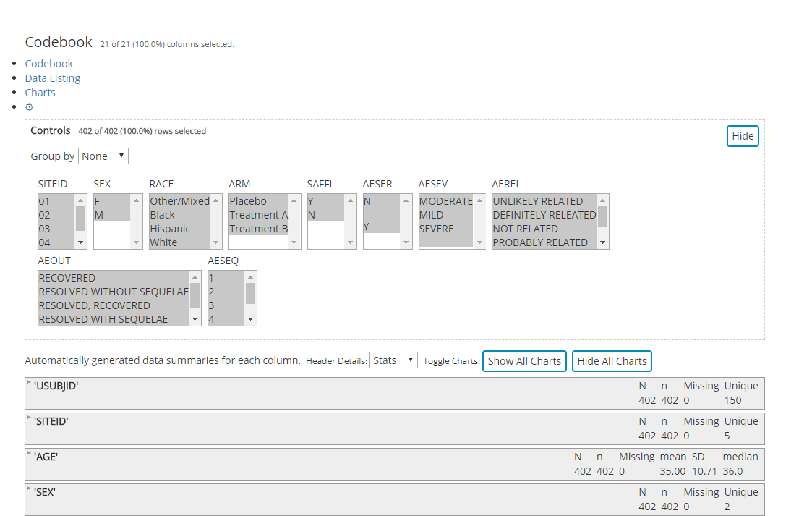812x516 pixels.
Task: Select PROBABLY RELATED in AEREL filter
Action: [x=544, y=242]
